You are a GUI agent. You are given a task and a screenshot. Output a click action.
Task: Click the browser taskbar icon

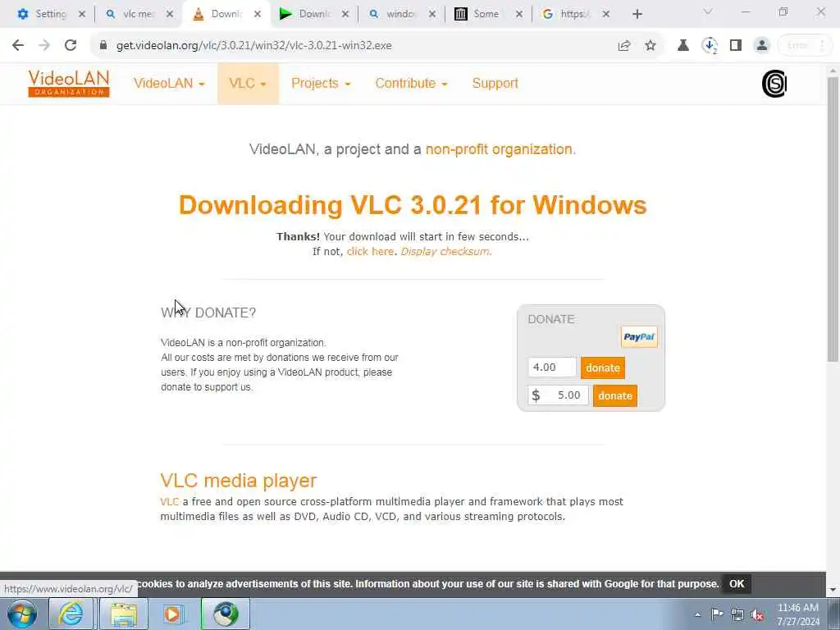pos(226,614)
